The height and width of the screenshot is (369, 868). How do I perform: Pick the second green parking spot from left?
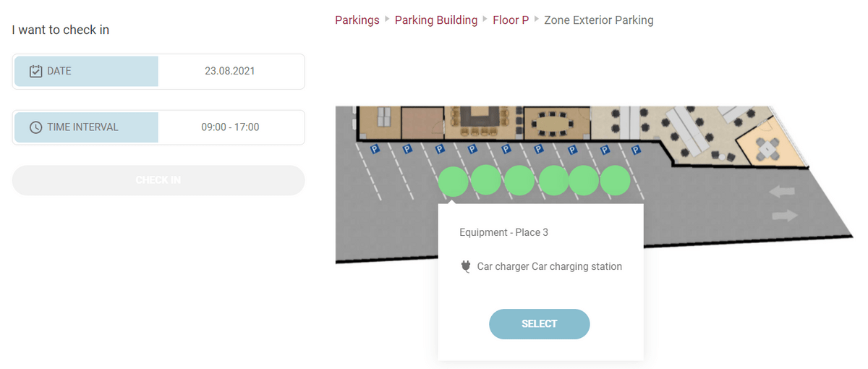point(485,181)
